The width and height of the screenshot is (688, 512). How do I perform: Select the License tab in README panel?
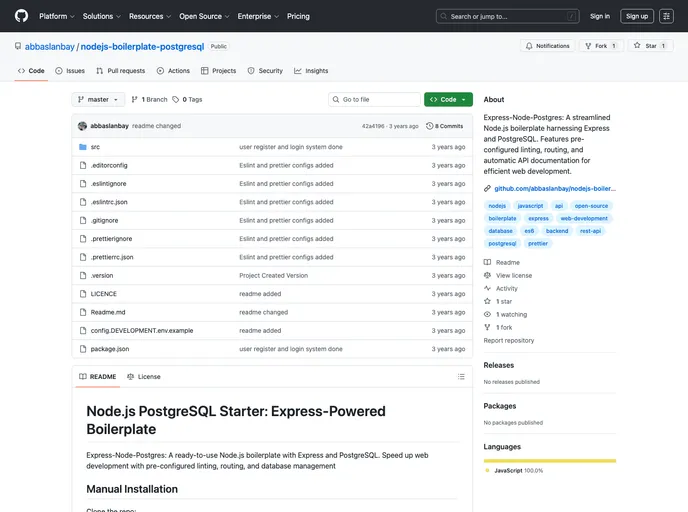click(143, 377)
